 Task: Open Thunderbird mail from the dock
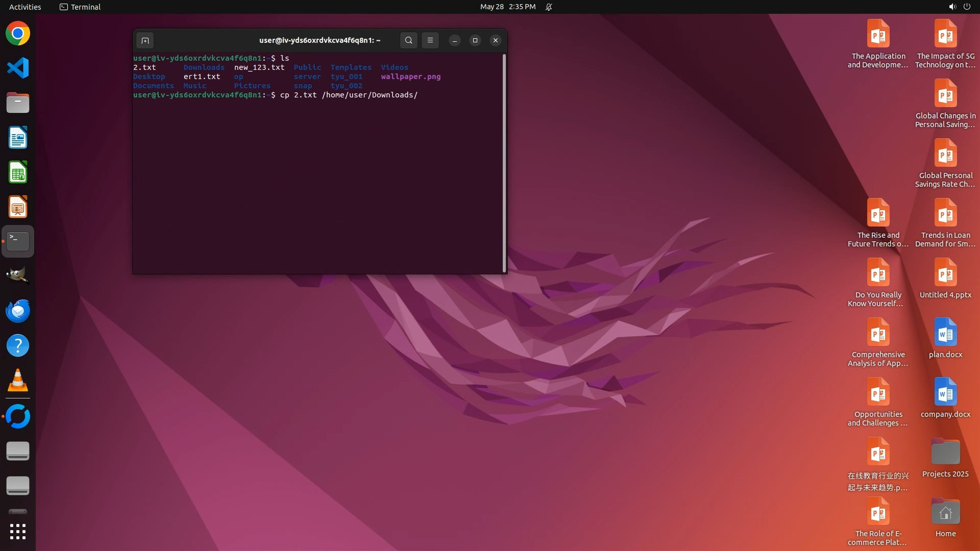(18, 311)
